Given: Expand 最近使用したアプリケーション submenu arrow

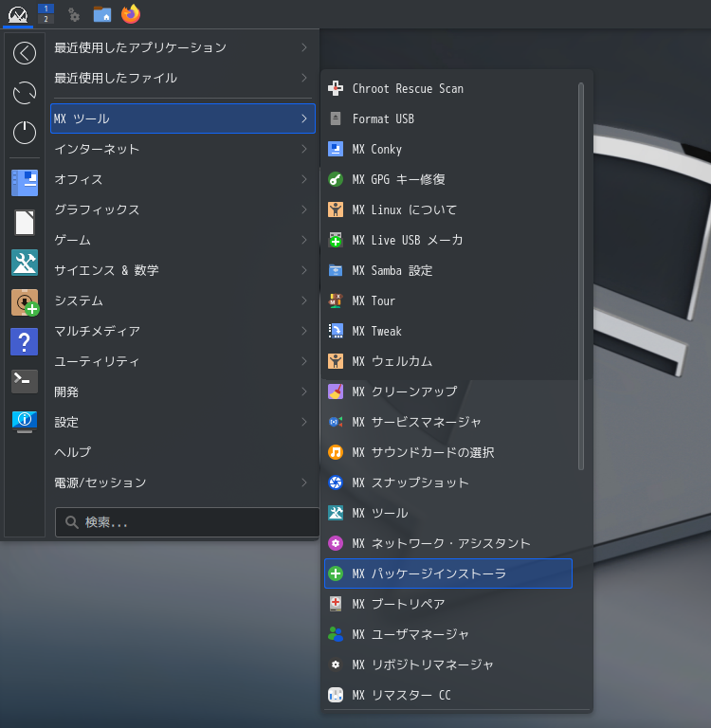Looking at the screenshot, I should pos(304,47).
